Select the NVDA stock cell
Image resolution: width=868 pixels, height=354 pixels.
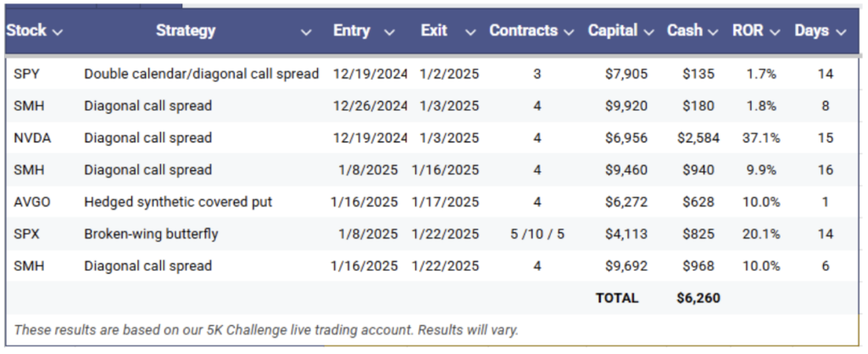tap(32, 138)
